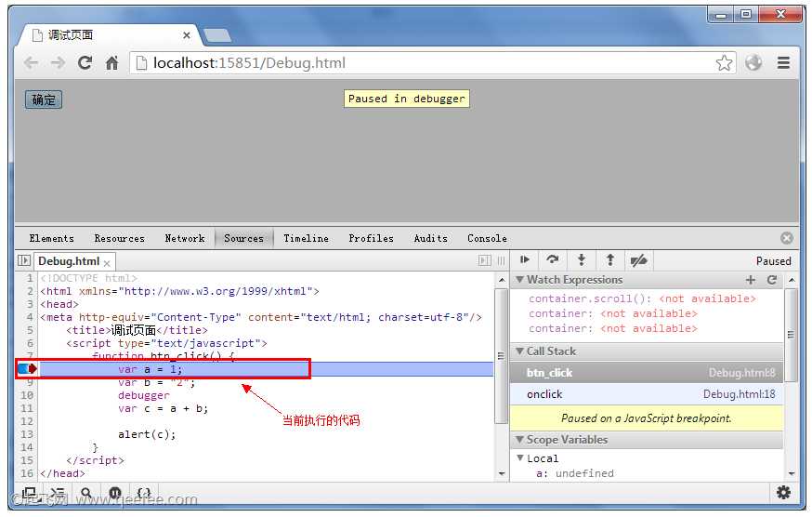812x517 pixels.
Task: Click the debugger statement line
Action: pyautogui.click(x=144, y=395)
